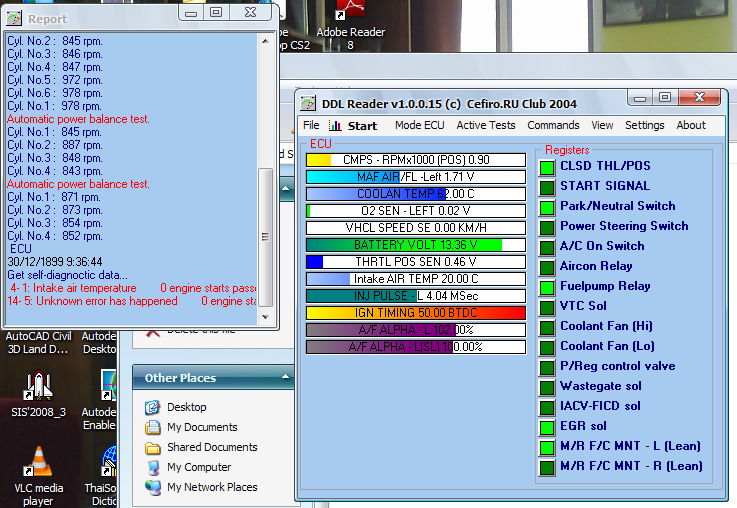Screen dimensions: 737x508
Task: Click the BATTERY VOLT gauge bar
Action: (416, 244)
